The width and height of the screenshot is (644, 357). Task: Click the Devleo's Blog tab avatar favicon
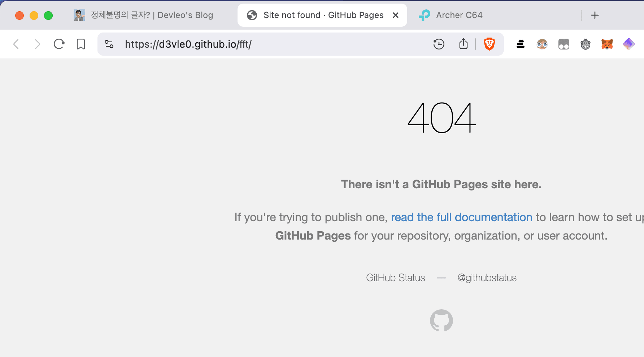pyautogui.click(x=79, y=15)
